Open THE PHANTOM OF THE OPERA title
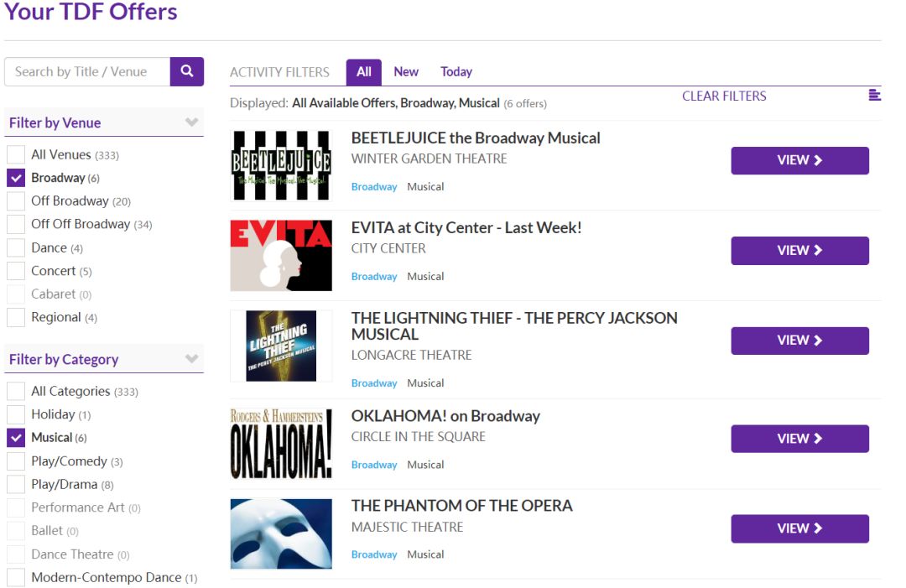This screenshot has width=906, height=588. click(461, 506)
